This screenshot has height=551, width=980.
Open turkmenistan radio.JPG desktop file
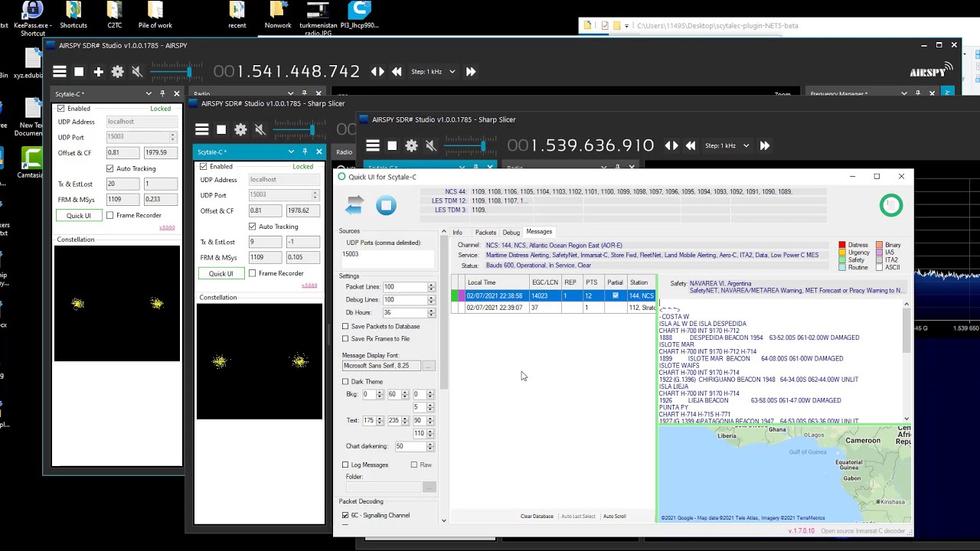(x=318, y=19)
